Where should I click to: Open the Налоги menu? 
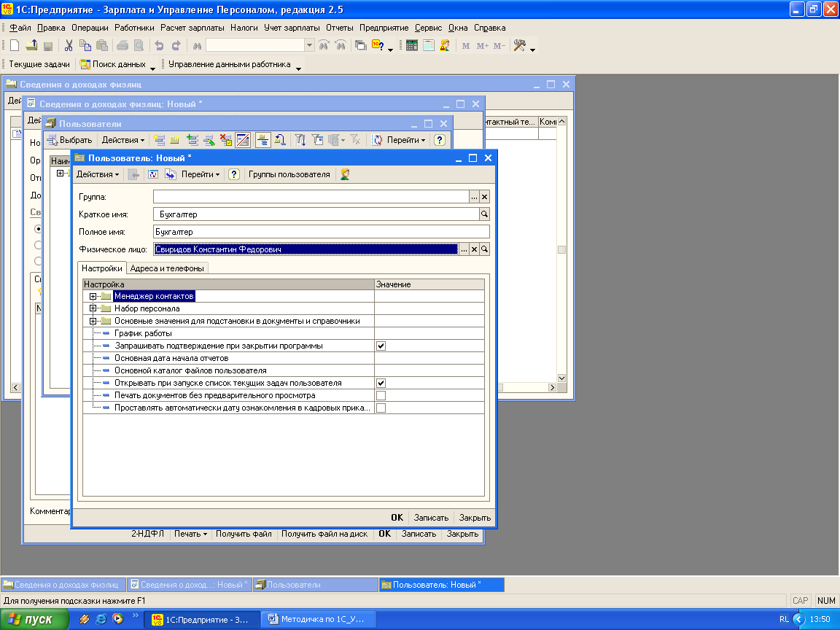coord(244,28)
